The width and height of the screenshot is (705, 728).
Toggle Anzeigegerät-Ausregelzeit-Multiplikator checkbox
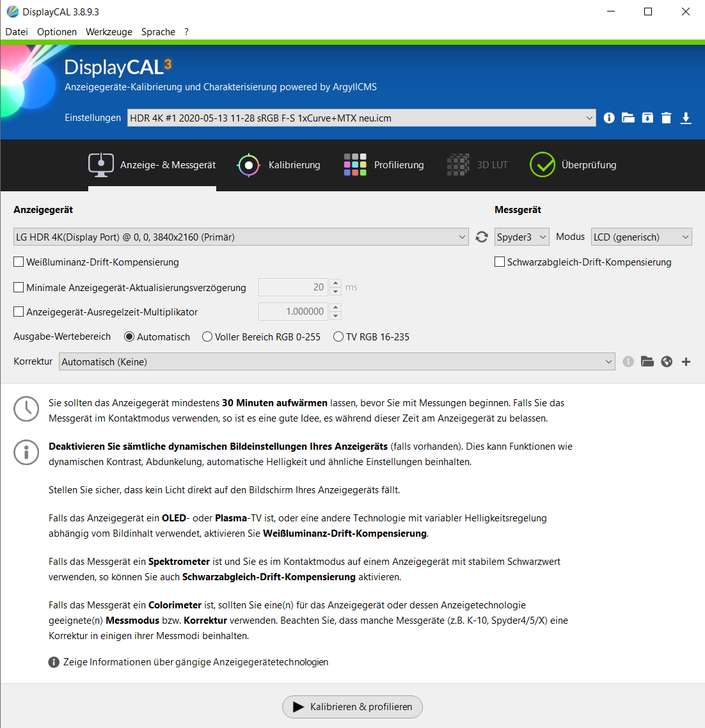pyautogui.click(x=19, y=312)
